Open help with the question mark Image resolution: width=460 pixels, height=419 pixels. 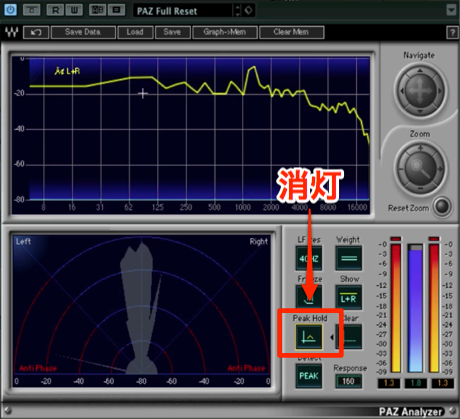point(452,33)
